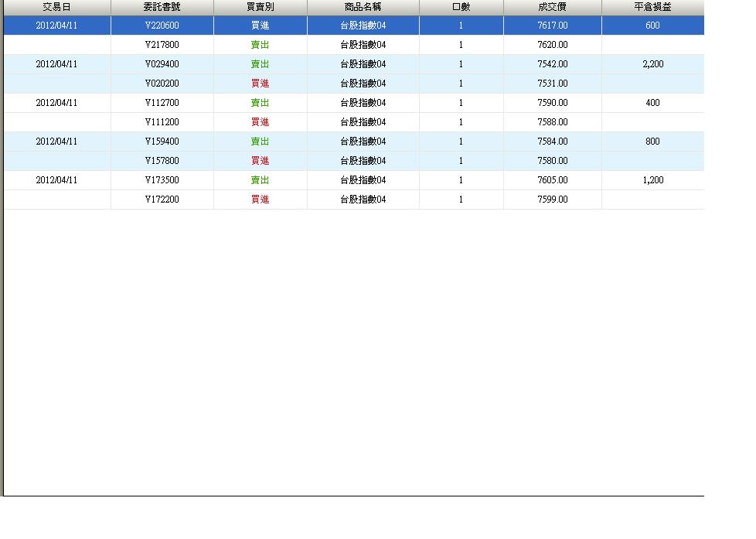Click the date in the V112700 row
This screenshot has height=539, width=756.
point(57,103)
